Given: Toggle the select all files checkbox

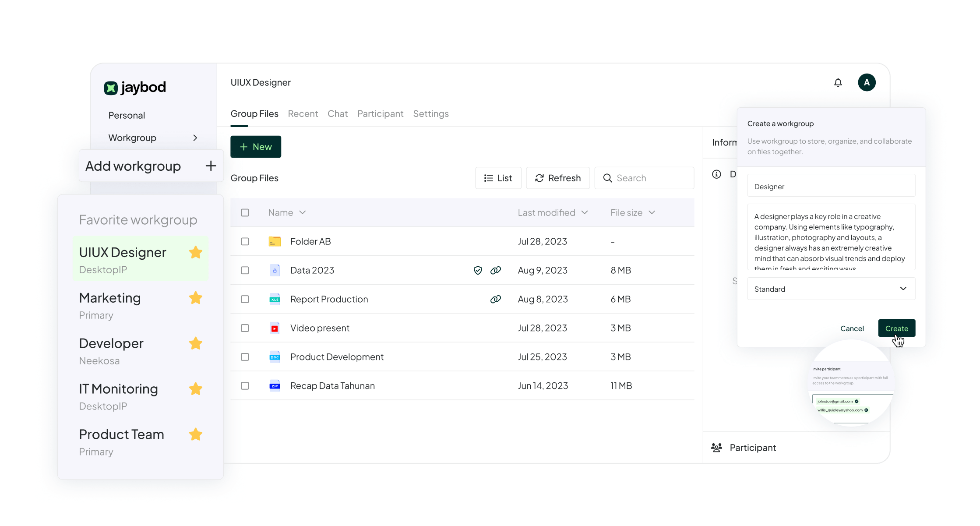Looking at the screenshot, I should (x=245, y=212).
